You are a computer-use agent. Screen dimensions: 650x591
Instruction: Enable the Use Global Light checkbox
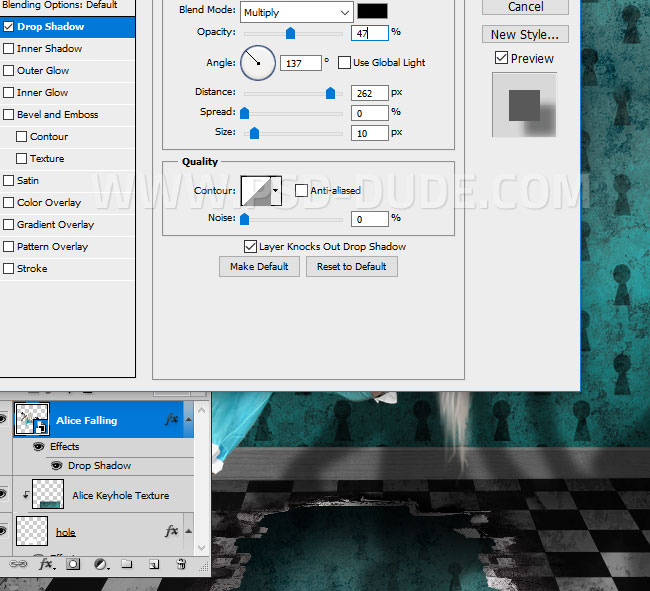point(345,62)
